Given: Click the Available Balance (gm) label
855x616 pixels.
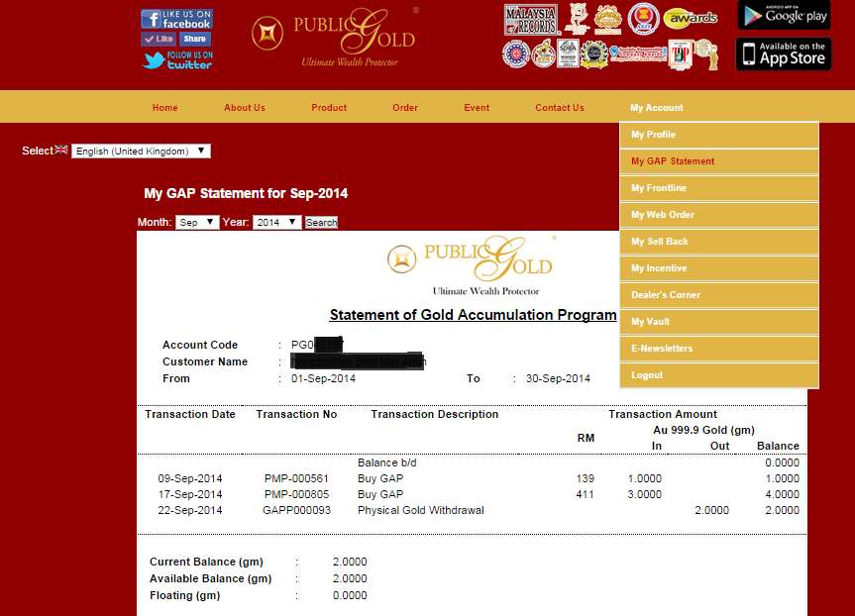Looking at the screenshot, I should 210,579.
